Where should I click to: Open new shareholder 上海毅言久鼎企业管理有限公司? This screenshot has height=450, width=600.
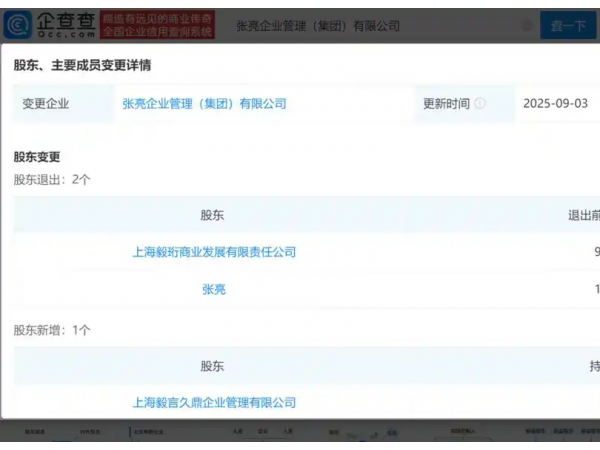(x=214, y=402)
